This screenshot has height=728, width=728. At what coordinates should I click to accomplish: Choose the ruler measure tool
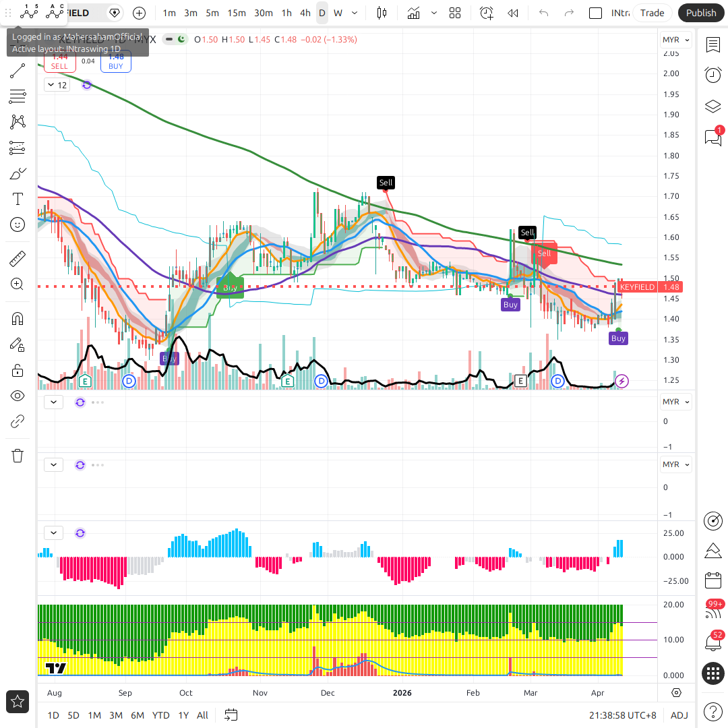pos(18,258)
